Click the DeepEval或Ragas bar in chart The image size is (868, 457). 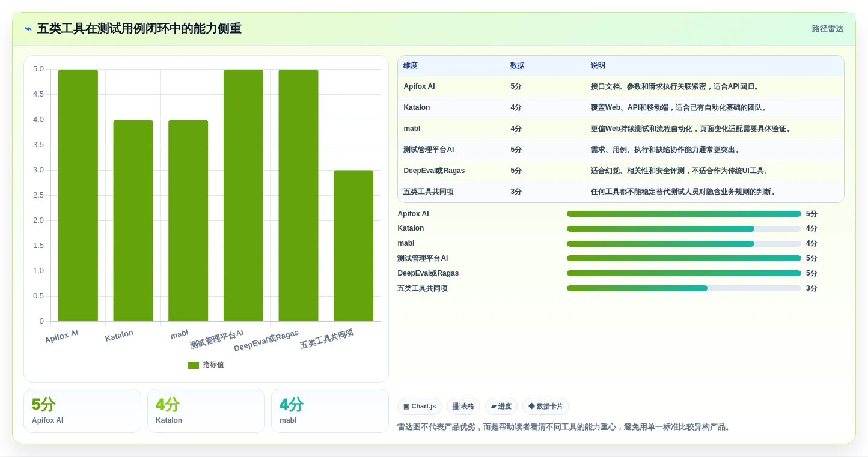(298, 195)
